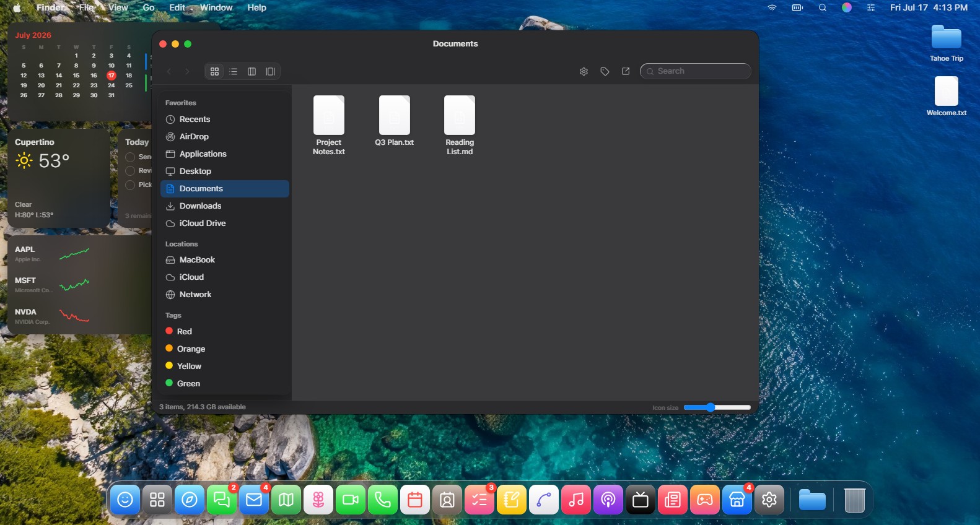Open the Apple menu
Image resolution: width=980 pixels, height=525 pixels.
pyautogui.click(x=17, y=7)
